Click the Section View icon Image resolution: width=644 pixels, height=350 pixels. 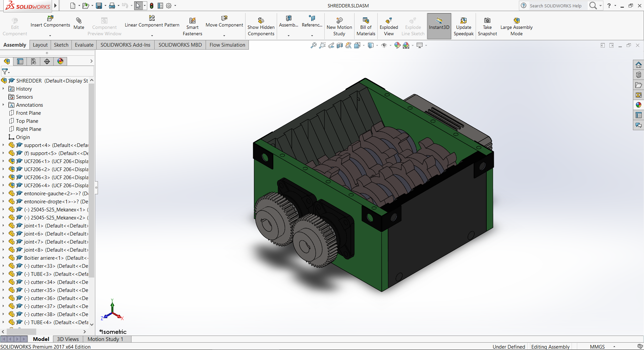pos(340,45)
